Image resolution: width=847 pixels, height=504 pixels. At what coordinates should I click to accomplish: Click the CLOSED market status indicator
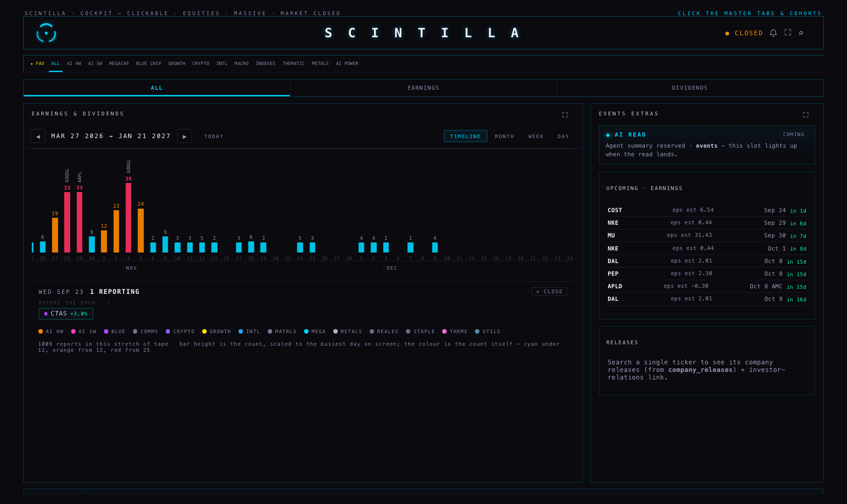point(744,33)
